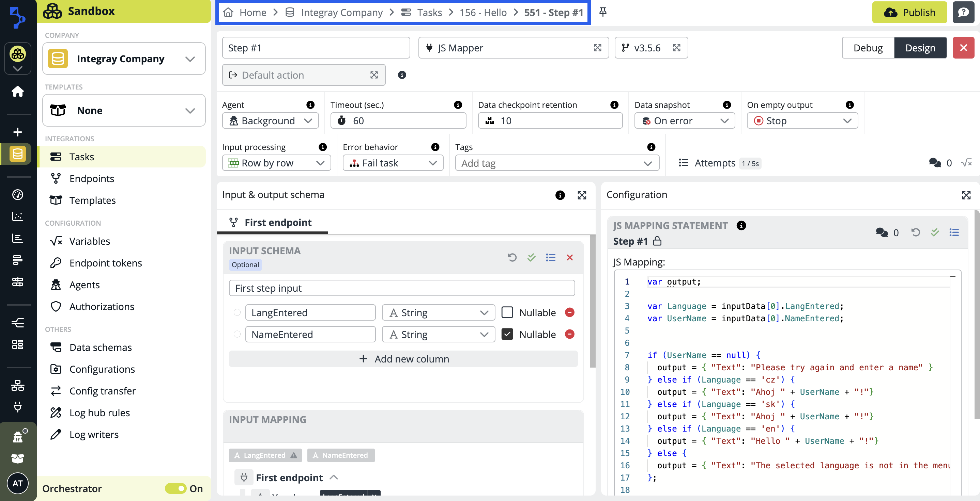Remove the LangEntered column via red minus

(569, 312)
